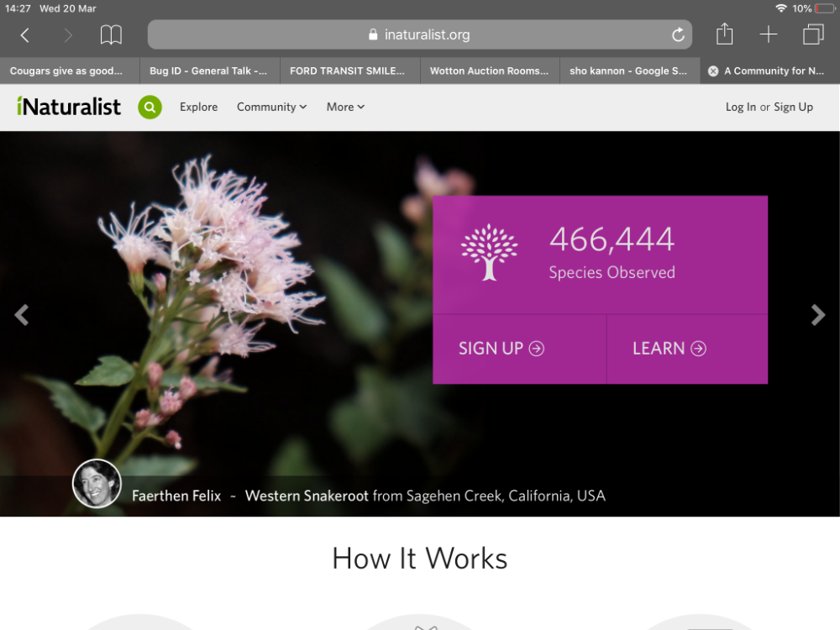
Task: Click the green iNaturalist search icon
Action: pyautogui.click(x=150, y=108)
